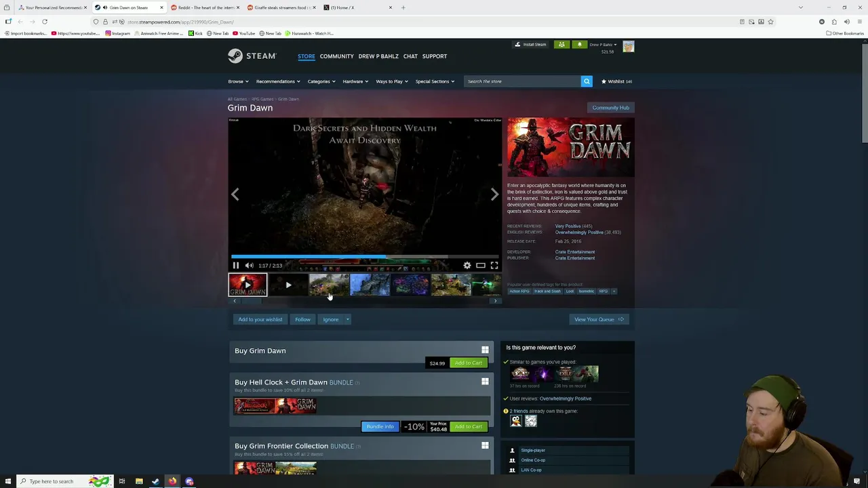Open Very Positive recent reviews link
The image size is (868, 488).
coord(568,226)
